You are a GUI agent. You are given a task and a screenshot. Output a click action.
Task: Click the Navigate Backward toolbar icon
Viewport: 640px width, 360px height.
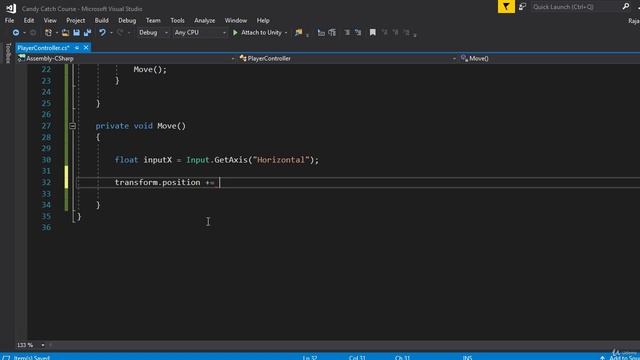click(16, 33)
